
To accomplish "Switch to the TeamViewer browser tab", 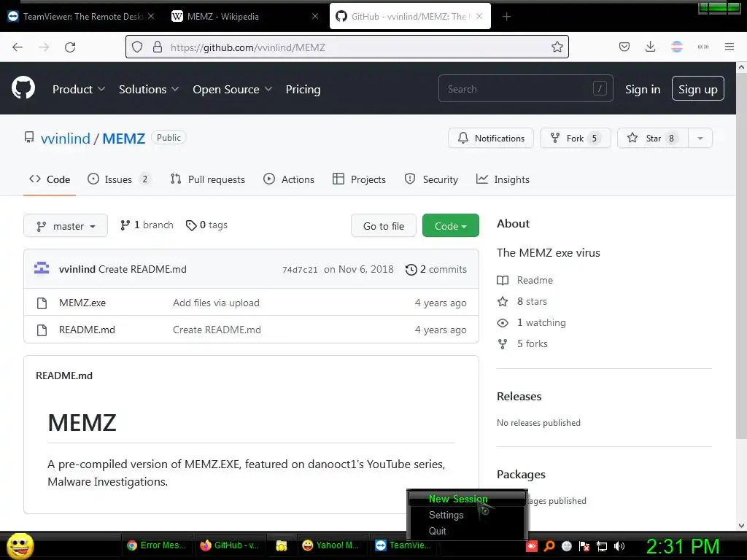I will click(81, 17).
